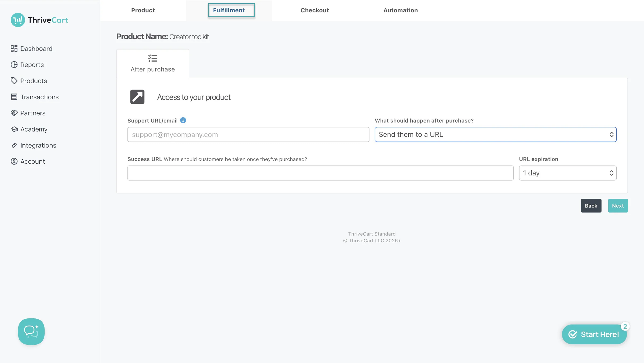Click the Start Here! checklist button
Screen dimensions: 644x363
(594, 334)
